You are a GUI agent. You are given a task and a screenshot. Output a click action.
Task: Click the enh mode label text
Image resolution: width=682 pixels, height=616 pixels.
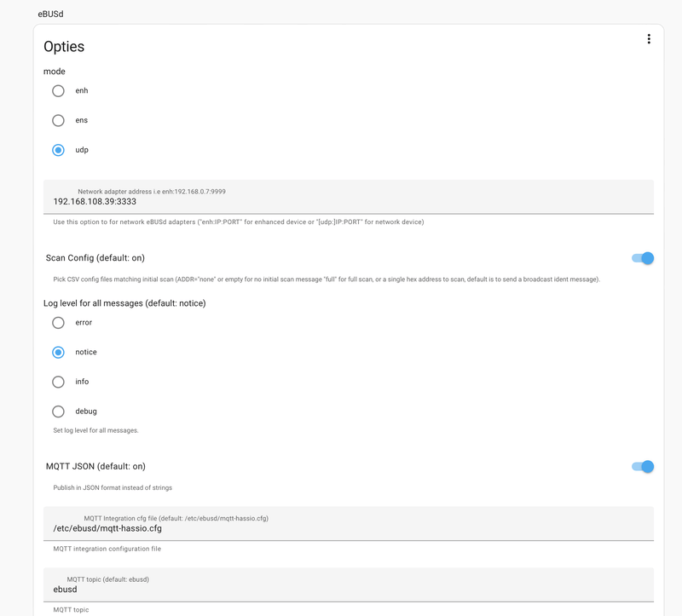(82, 90)
